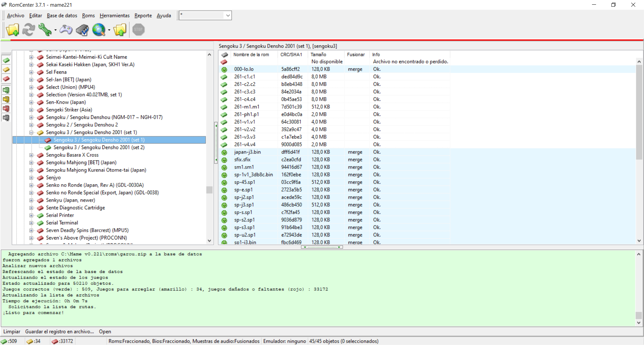
Task: Click the globe with magnifier search icon
Action: [99, 30]
